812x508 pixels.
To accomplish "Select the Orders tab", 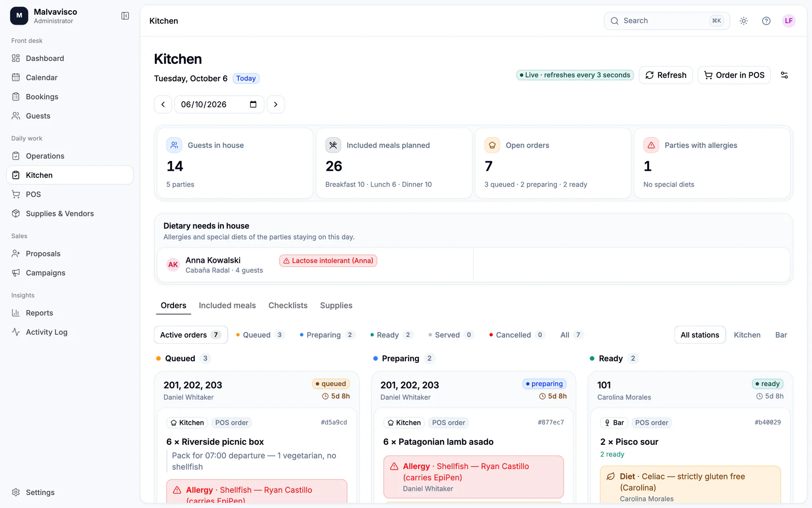I will (x=173, y=306).
